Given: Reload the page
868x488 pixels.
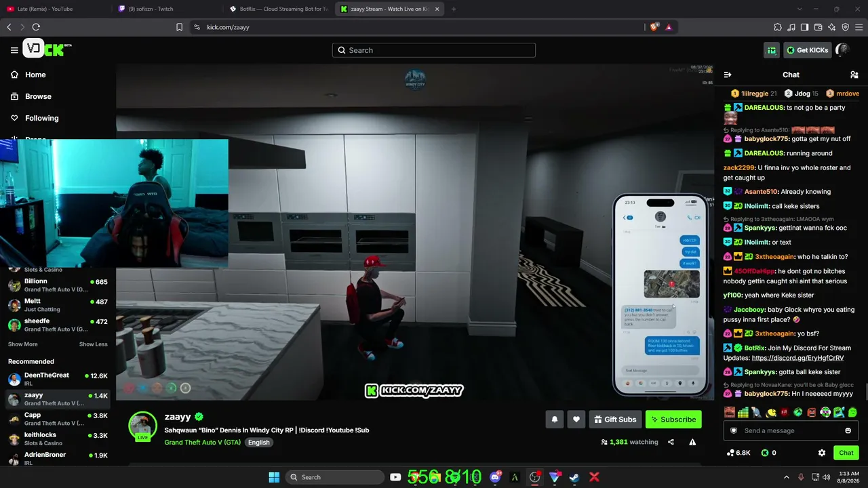Looking at the screenshot, I should point(36,27).
